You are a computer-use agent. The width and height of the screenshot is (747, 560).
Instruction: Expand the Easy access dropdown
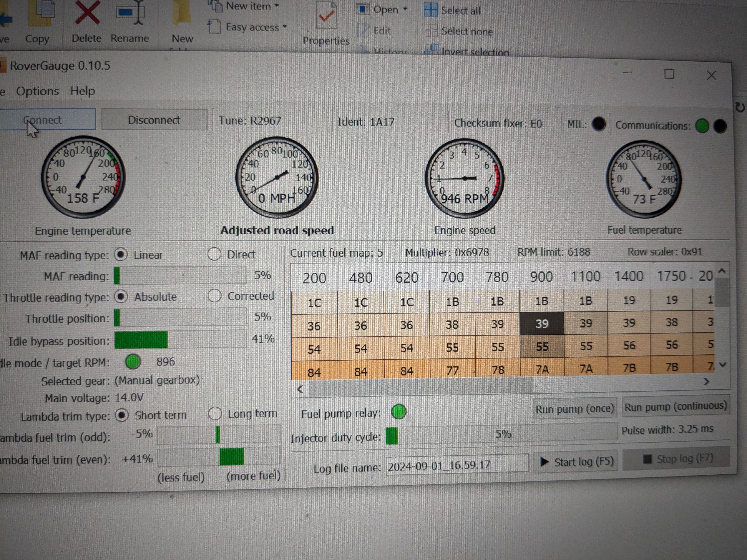[x=285, y=27]
